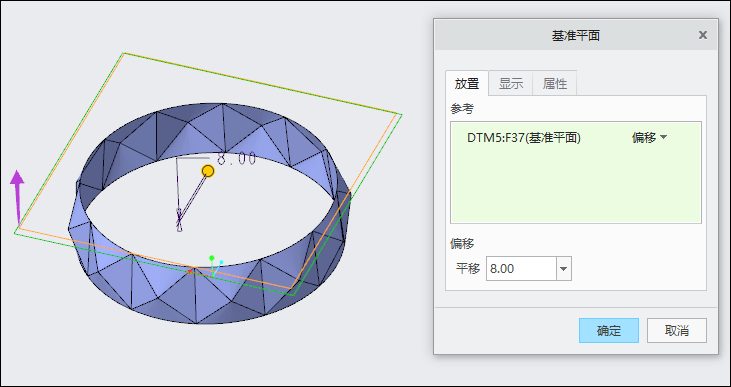This screenshot has width=731, height=387.
Task: Open the 偏移 constraint type dropdown
Action: 649,138
